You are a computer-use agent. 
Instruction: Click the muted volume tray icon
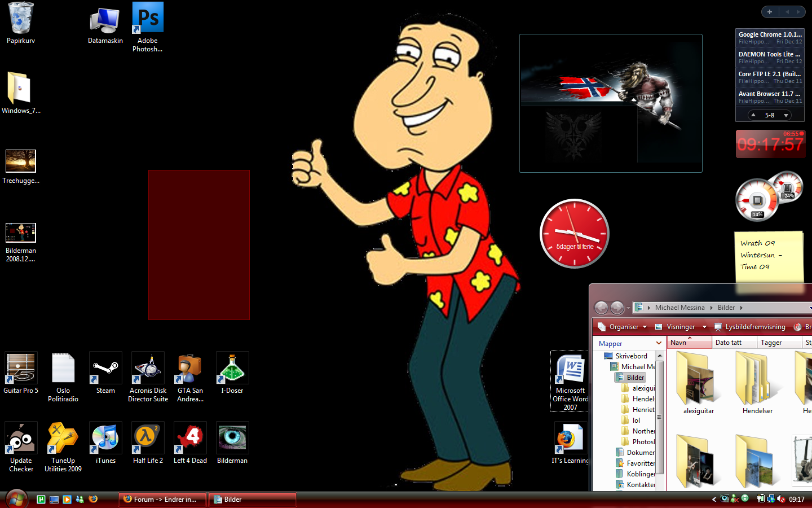pyautogui.click(x=781, y=499)
